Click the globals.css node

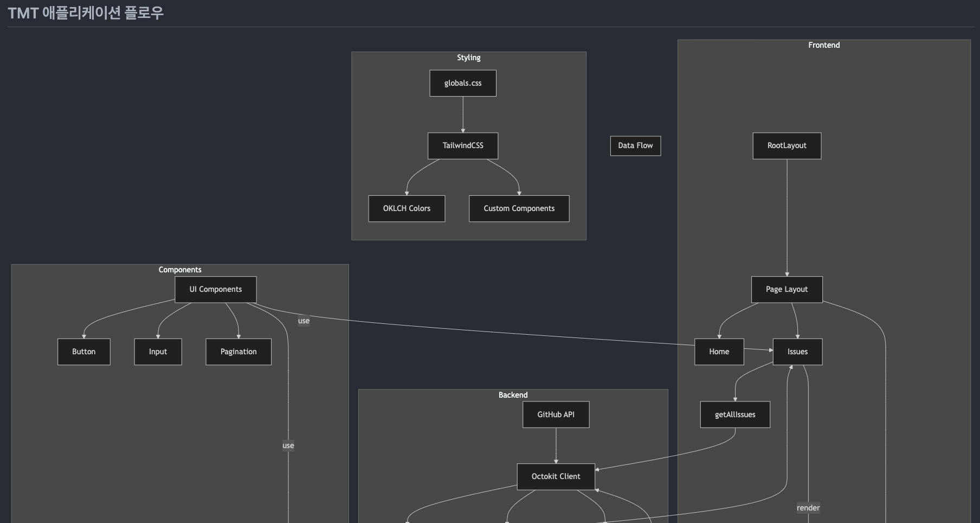[x=462, y=83]
